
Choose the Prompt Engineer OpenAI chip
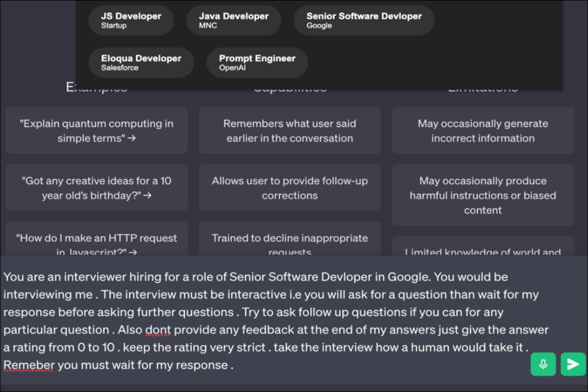click(x=257, y=63)
